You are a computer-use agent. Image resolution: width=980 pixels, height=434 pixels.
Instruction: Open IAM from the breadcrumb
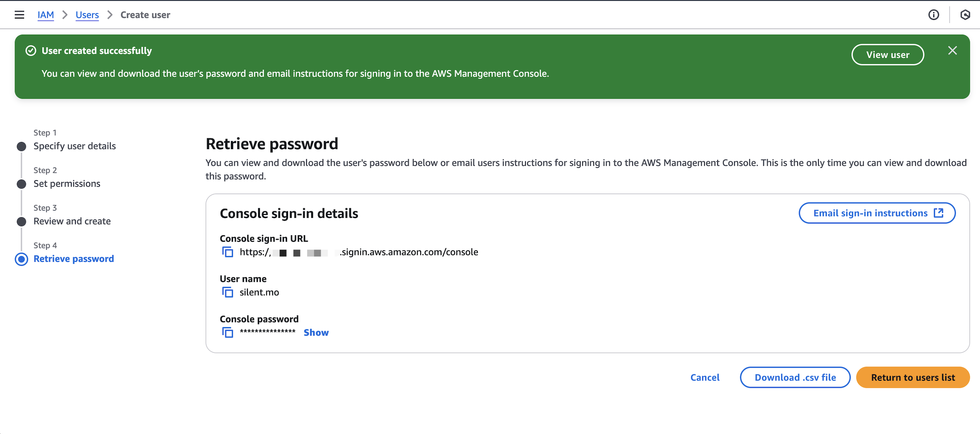coord(46,15)
